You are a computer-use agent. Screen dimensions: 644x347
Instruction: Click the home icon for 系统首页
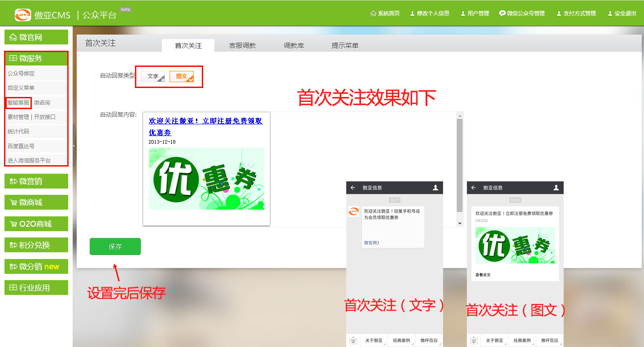coord(373,13)
